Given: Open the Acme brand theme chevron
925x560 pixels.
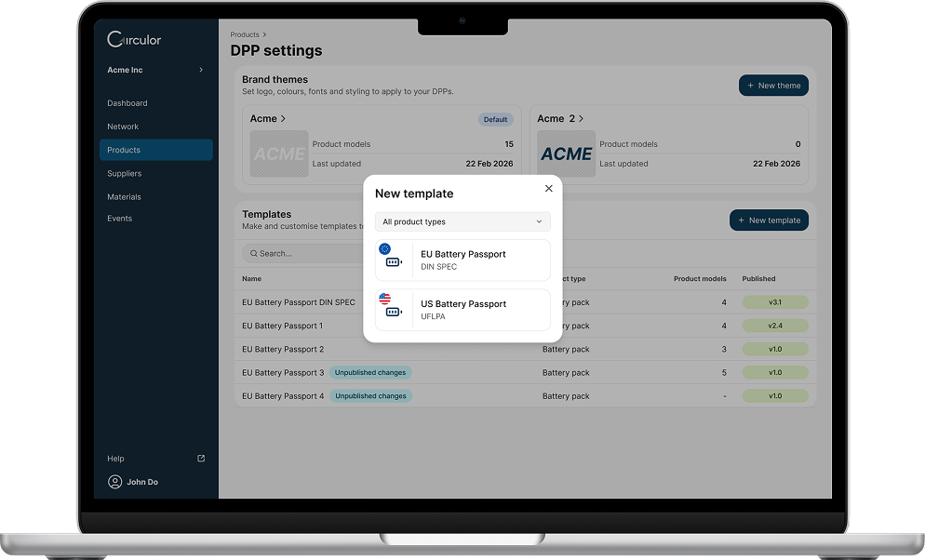Looking at the screenshot, I should [283, 119].
